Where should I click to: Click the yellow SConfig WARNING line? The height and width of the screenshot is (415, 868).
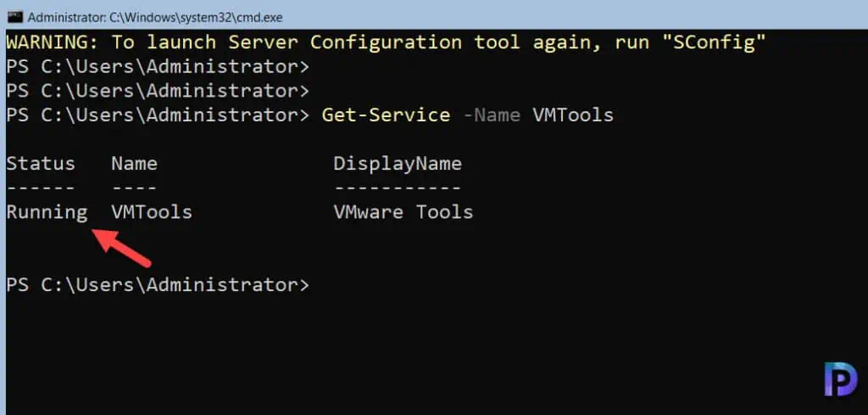pos(387,42)
